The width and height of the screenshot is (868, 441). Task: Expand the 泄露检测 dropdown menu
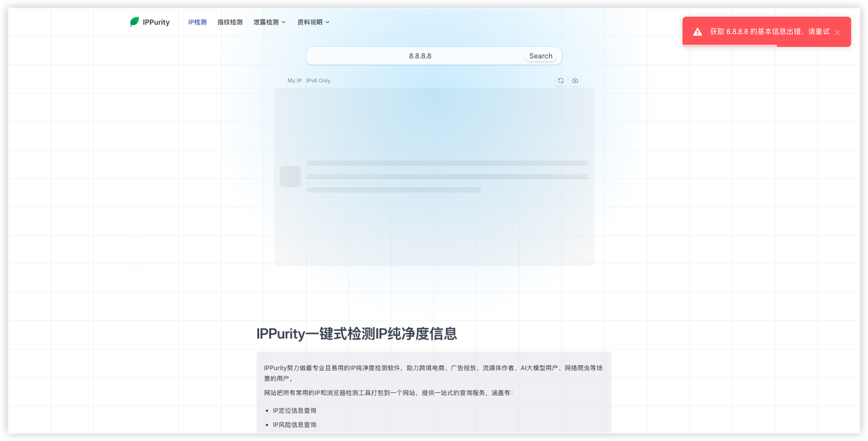[x=269, y=22]
